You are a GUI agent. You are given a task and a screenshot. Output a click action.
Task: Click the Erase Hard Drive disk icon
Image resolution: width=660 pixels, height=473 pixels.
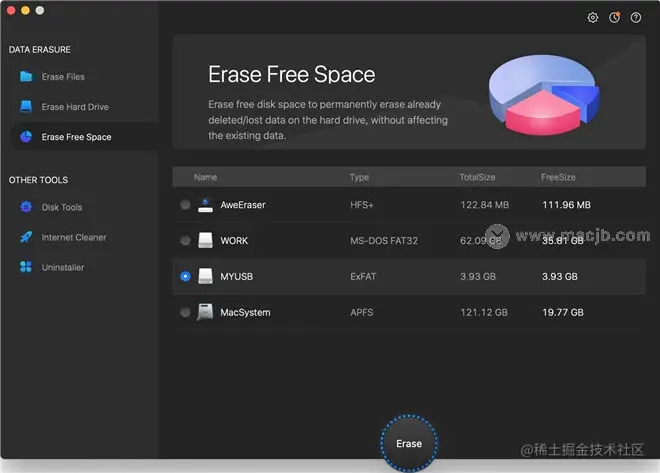coord(26,106)
